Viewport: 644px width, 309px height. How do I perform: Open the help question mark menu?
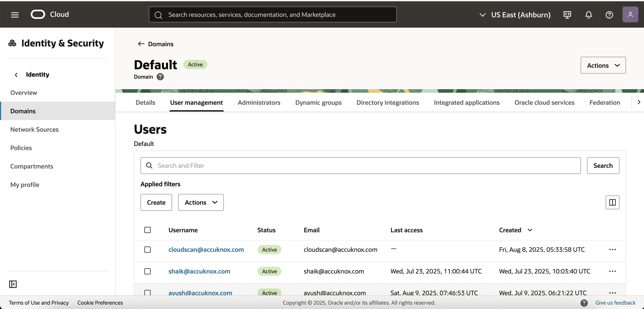[x=609, y=15]
